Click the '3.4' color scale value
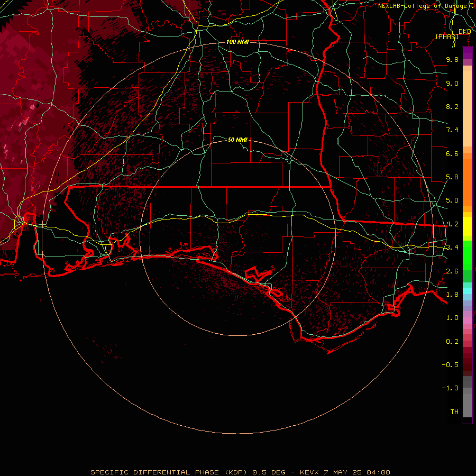 tap(452, 248)
